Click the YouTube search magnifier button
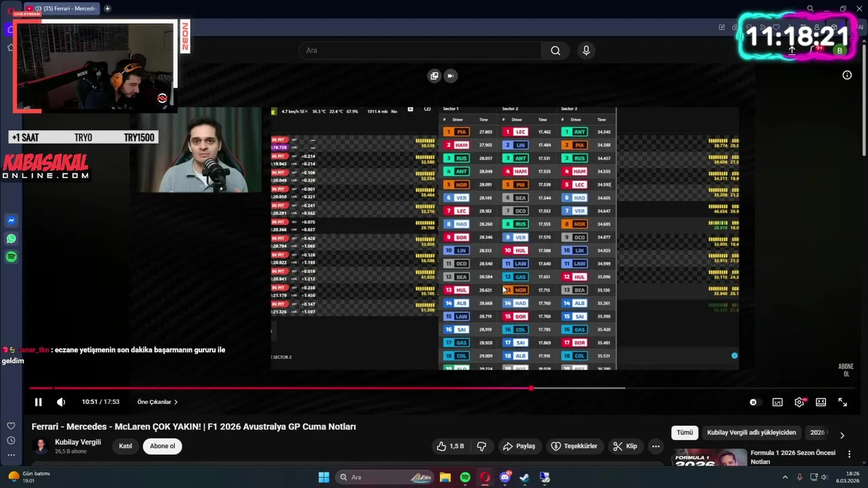This screenshot has width=868, height=488. pos(555,50)
